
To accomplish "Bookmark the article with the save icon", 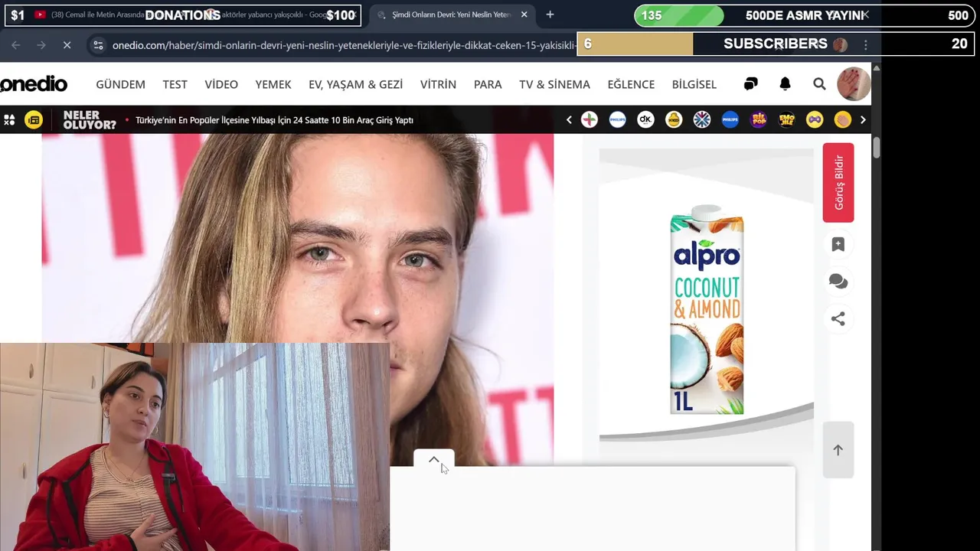I will [838, 244].
